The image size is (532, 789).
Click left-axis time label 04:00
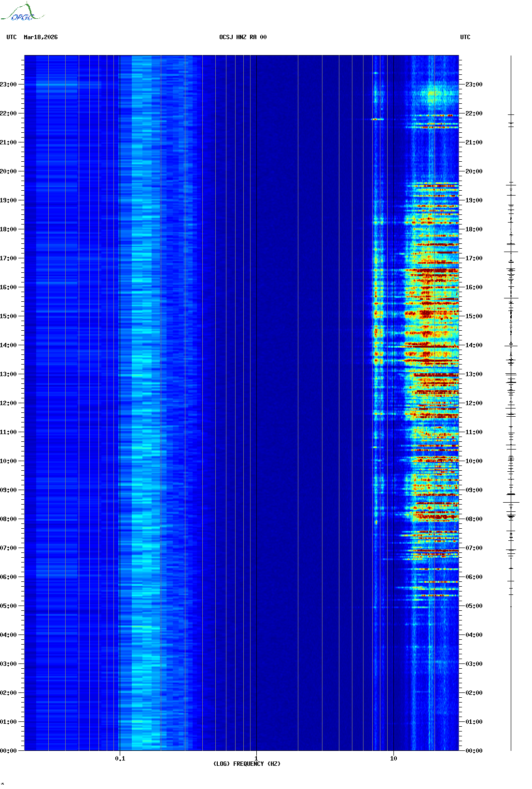pos(8,635)
